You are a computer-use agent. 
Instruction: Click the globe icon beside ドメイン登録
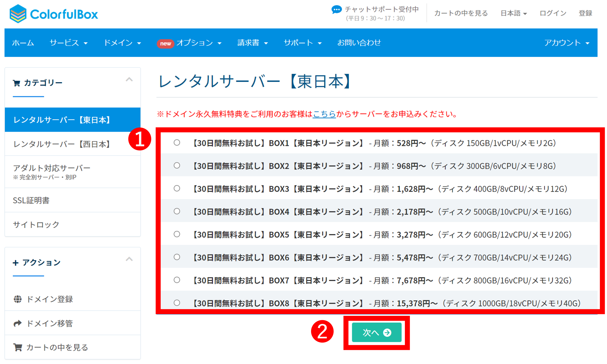click(x=18, y=299)
